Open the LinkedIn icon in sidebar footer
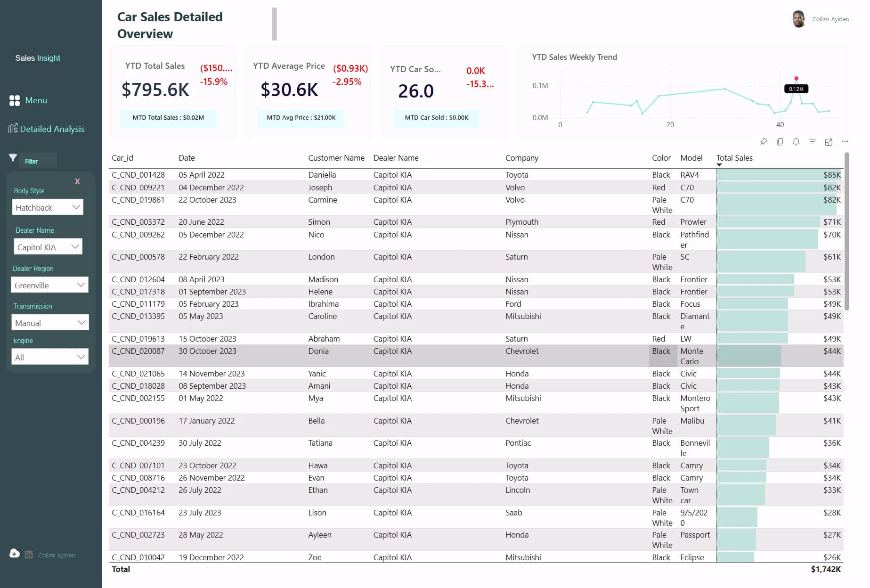Image resolution: width=870 pixels, height=588 pixels. [29, 555]
